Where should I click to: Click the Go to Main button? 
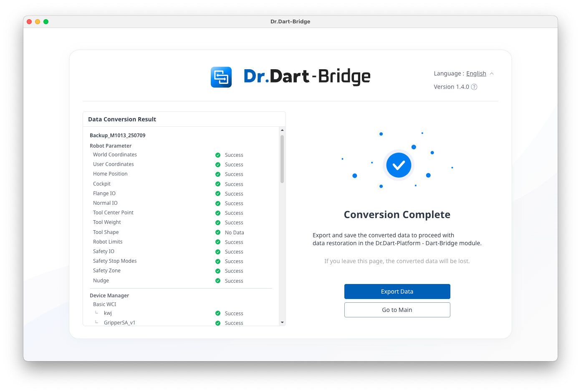click(397, 310)
